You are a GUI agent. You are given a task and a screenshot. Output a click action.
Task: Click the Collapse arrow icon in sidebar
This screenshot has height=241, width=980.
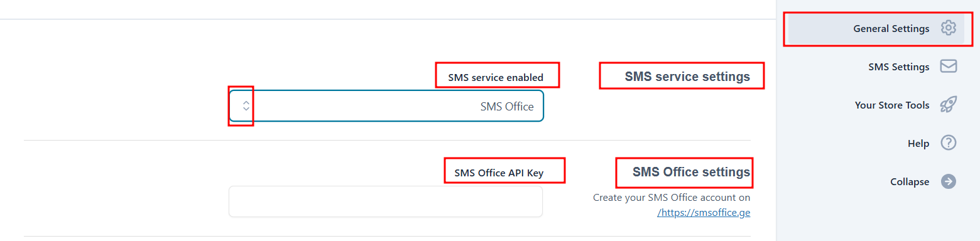coord(948,181)
